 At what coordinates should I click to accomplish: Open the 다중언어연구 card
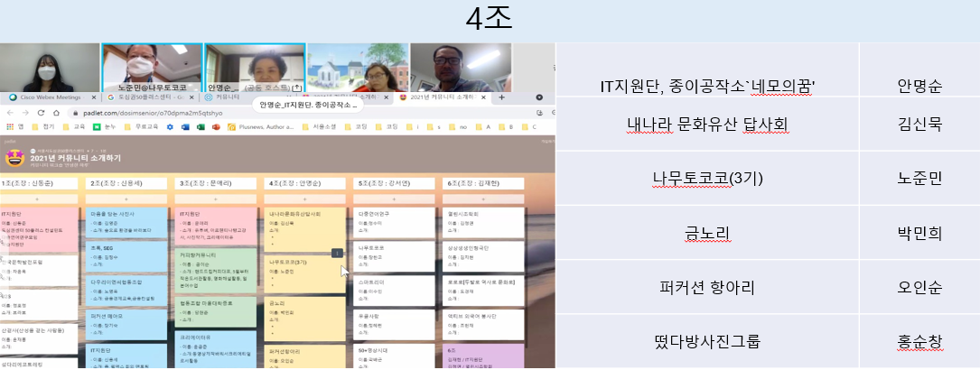[x=394, y=221]
